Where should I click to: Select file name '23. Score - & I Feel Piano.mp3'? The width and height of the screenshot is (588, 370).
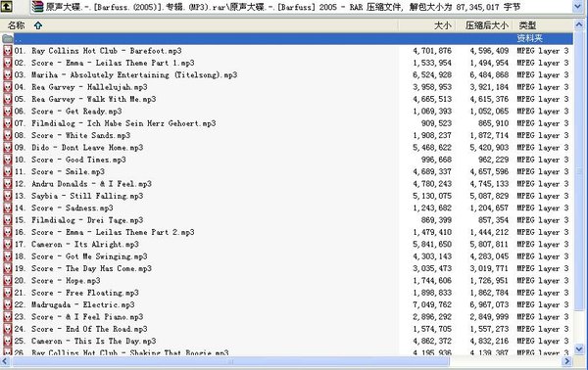(78, 317)
